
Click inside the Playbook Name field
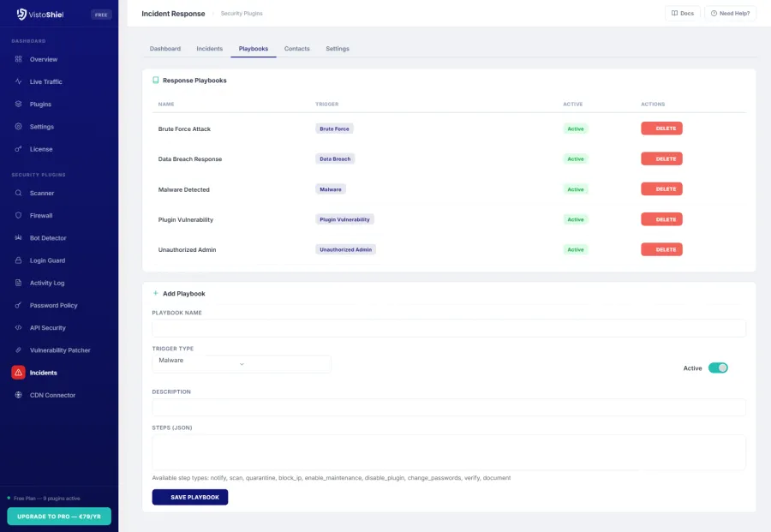point(448,327)
